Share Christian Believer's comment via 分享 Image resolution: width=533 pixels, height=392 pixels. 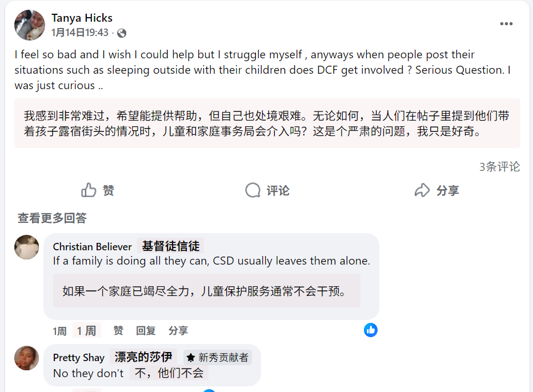click(178, 331)
